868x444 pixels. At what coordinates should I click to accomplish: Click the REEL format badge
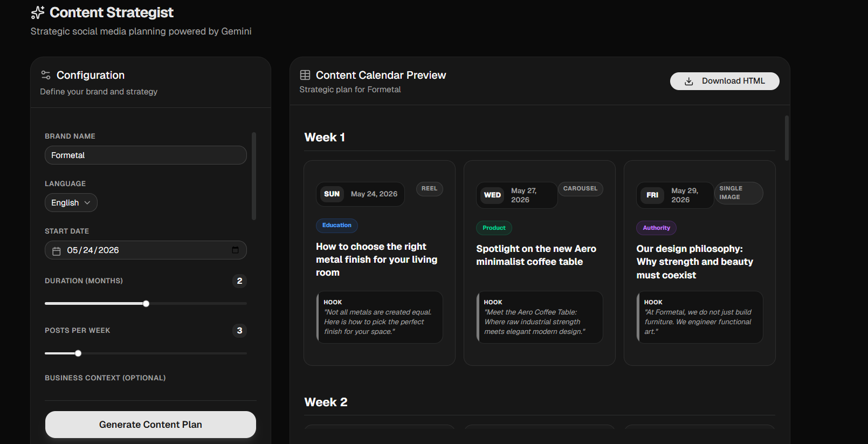(x=429, y=189)
